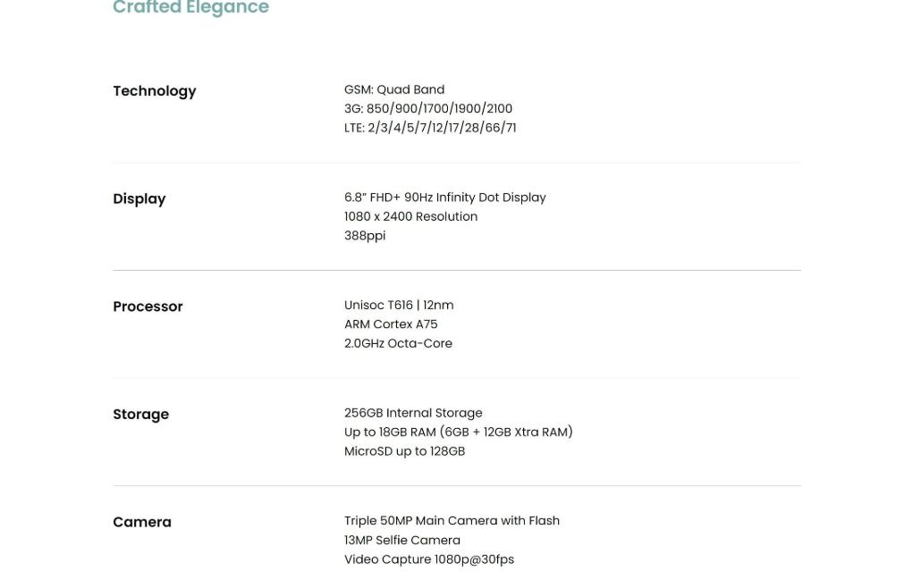Click the 2.0GHz Octa-Core text
This screenshot has width=921, height=588.
tap(398, 343)
